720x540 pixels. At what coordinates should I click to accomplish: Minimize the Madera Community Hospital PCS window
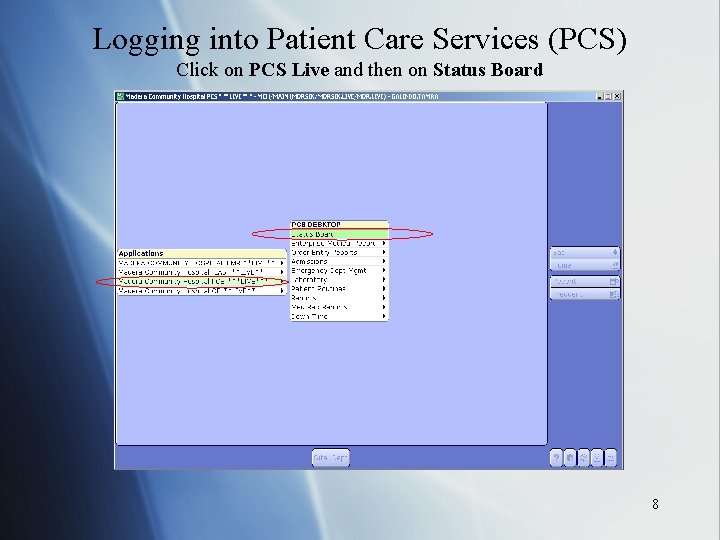(599, 96)
